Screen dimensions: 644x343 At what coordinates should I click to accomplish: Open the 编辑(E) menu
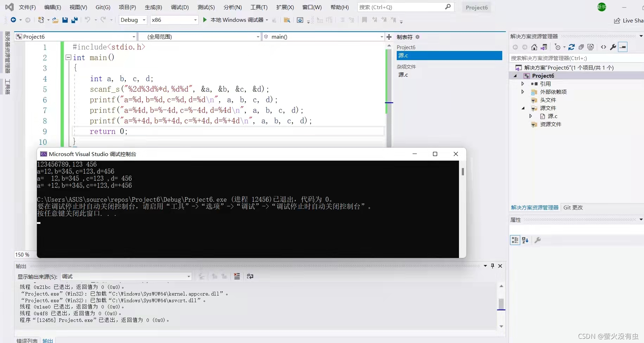pos(52,7)
